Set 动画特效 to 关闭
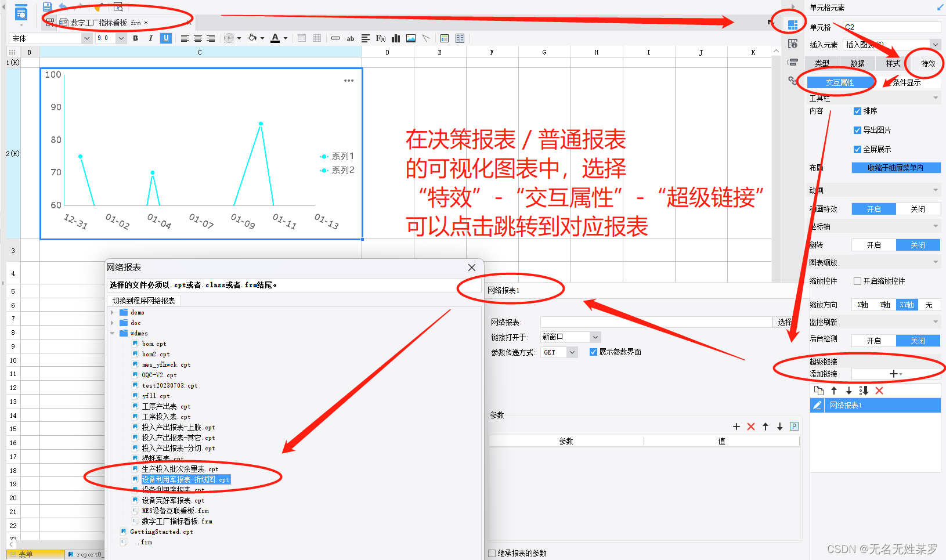Screen dimensions: 946x560 tap(918, 209)
